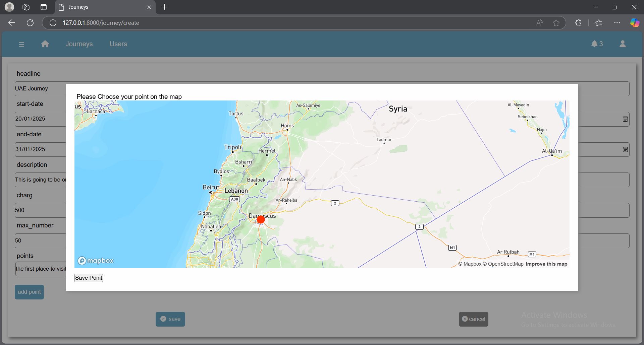Viewport: 644px width, 345px height.
Task: Click the save journey button
Action: (170, 319)
